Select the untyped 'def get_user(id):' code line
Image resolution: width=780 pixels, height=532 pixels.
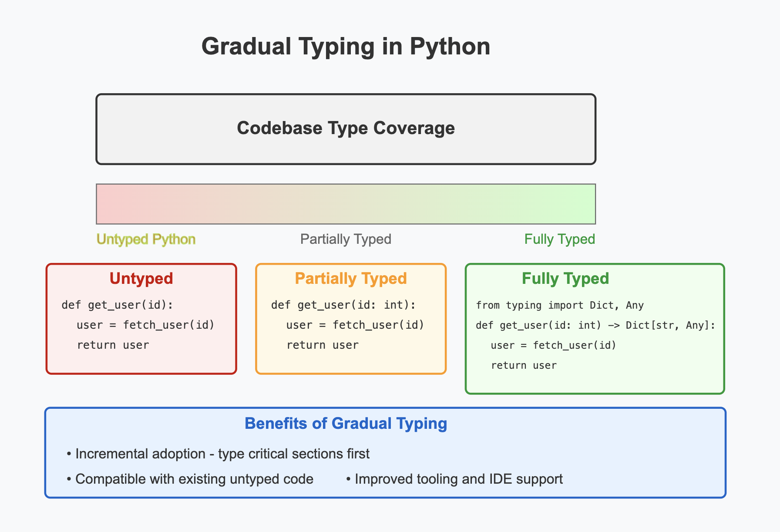pos(118,305)
